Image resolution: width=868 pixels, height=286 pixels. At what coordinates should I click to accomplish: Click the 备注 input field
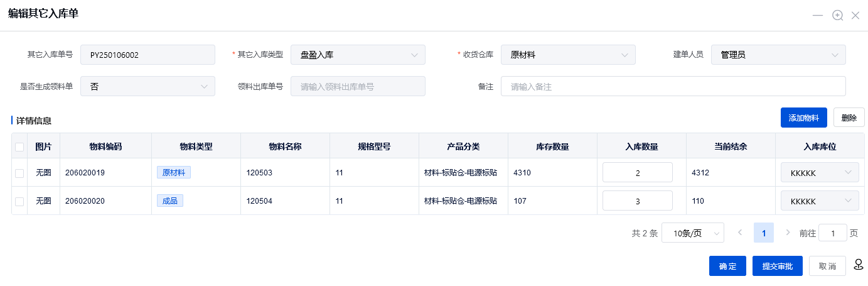pos(673,86)
